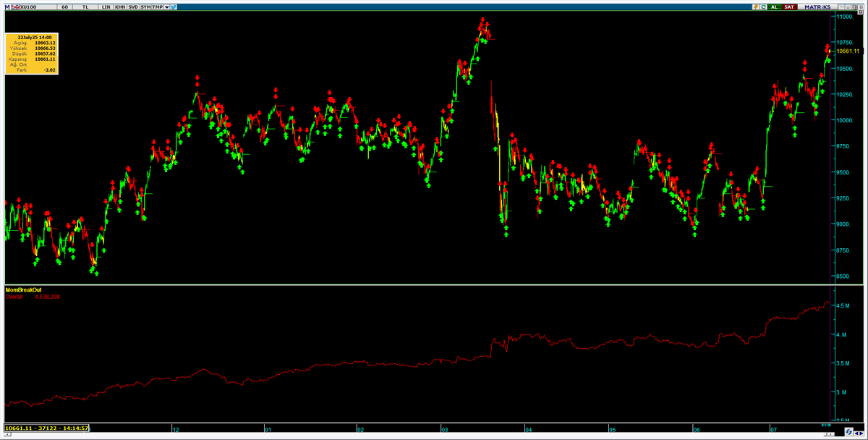Click the 4.5 M axis label

tap(844, 306)
